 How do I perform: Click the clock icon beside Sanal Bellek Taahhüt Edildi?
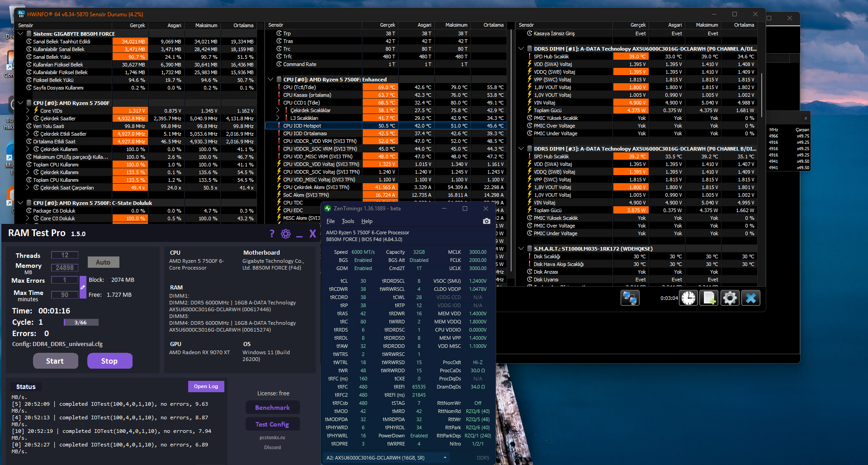[x=29, y=42]
